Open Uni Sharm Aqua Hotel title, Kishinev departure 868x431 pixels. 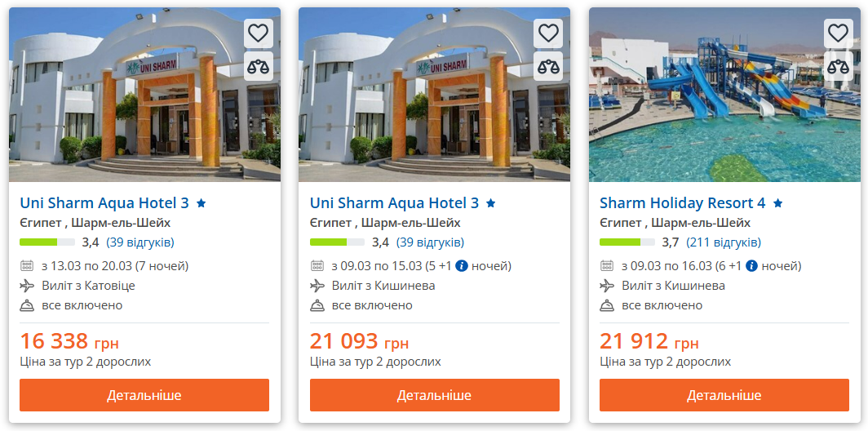pos(394,203)
